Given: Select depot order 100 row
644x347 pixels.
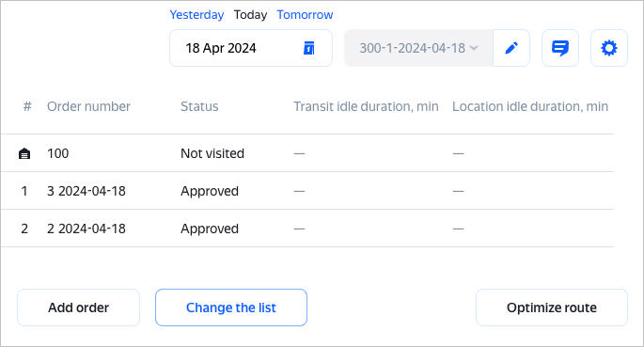Looking at the screenshot, I should click(307, 153).
